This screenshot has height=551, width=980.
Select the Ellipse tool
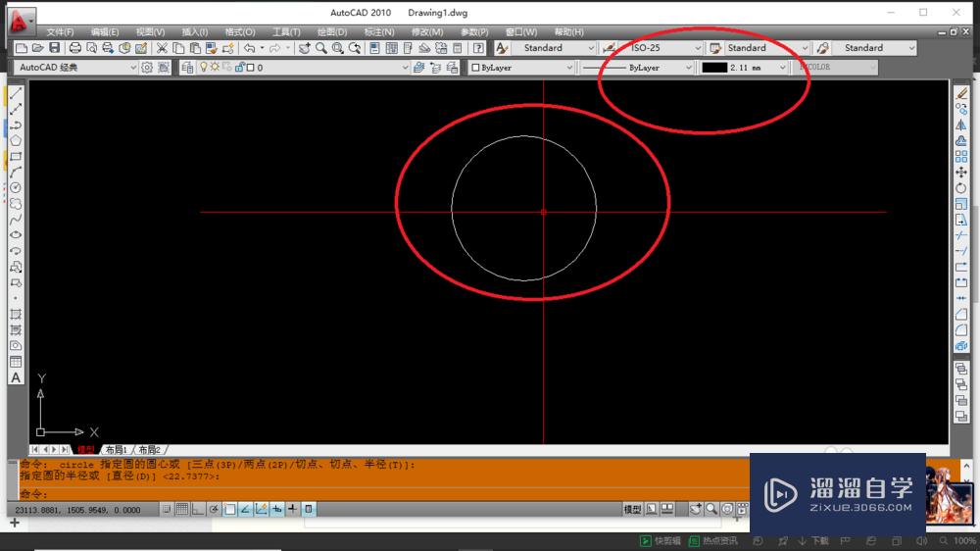point(16,235)
